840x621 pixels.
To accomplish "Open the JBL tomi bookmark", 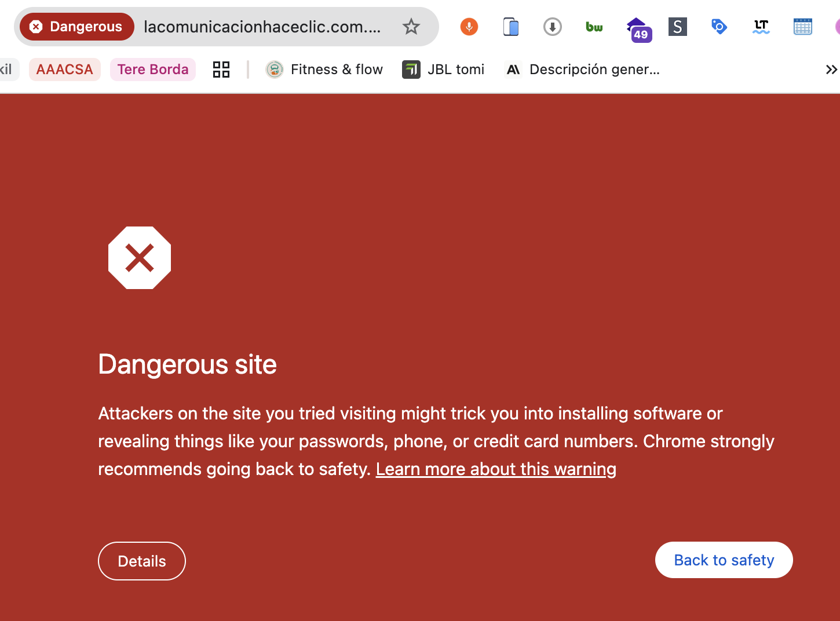I will [444, 70].
